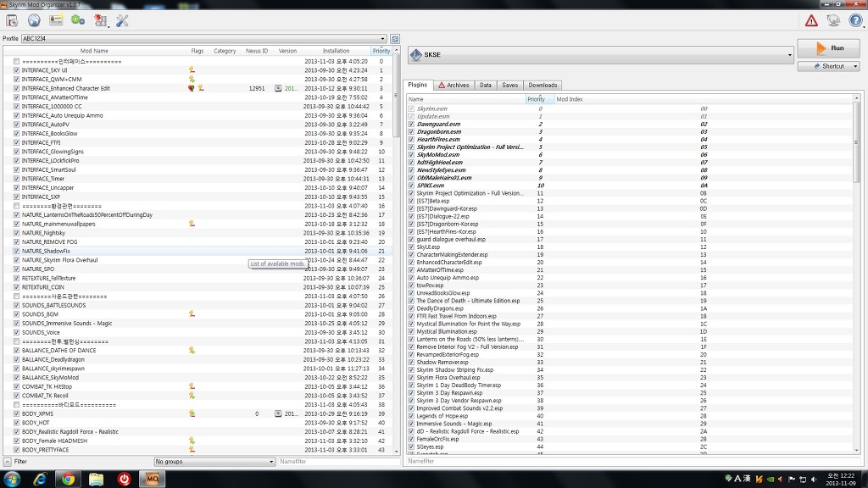Disable the Dawnguard.esm plugin checkbox
This screenshot has height=488, width=868.
click(x=411, y=125)
